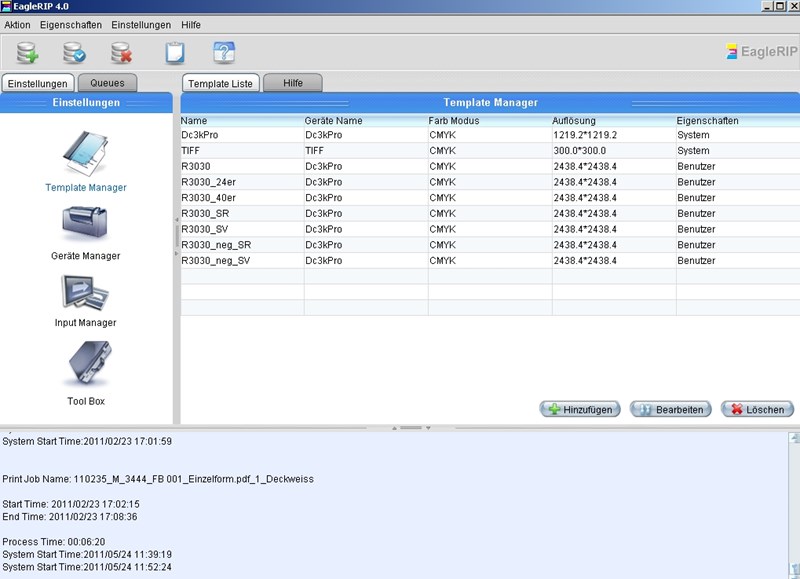
Task: Open the Input Manager icon
Action: click(86, 292)
